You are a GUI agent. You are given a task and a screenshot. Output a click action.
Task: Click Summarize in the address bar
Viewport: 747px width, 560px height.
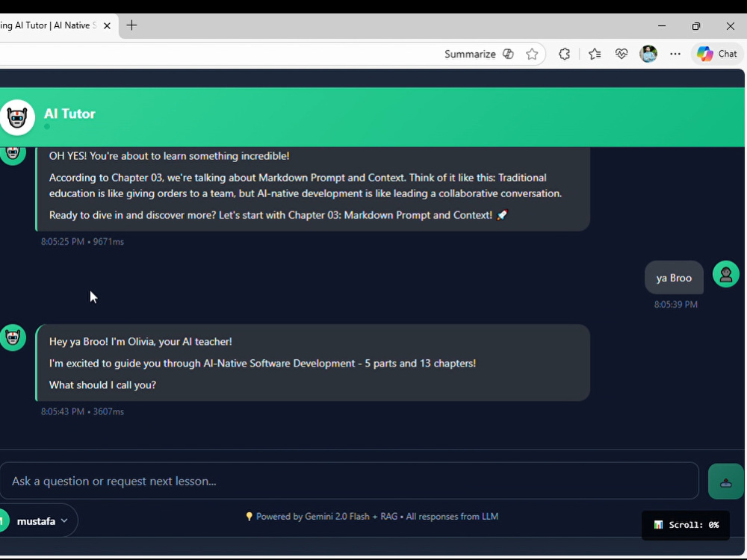pyautogui.click(x=470, y=55)
